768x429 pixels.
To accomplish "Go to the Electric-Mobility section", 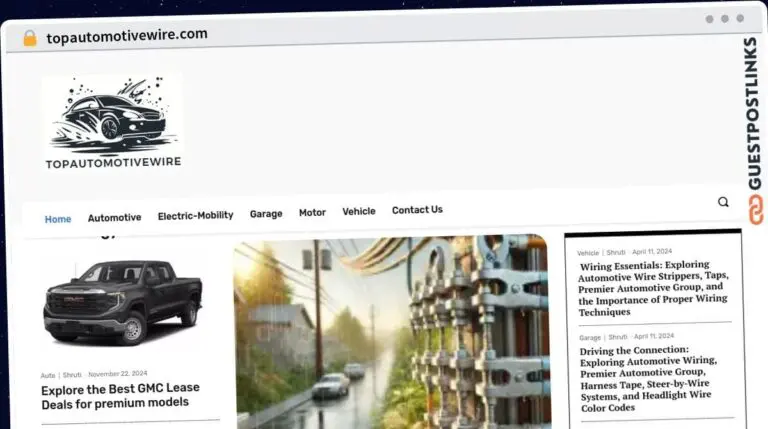I will [195, 215].
